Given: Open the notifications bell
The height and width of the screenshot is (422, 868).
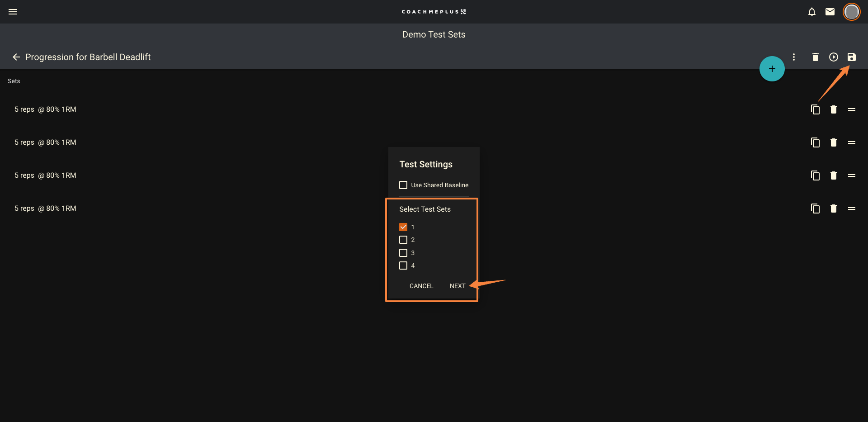Looking at the screenshot, I should click(811, 12).
